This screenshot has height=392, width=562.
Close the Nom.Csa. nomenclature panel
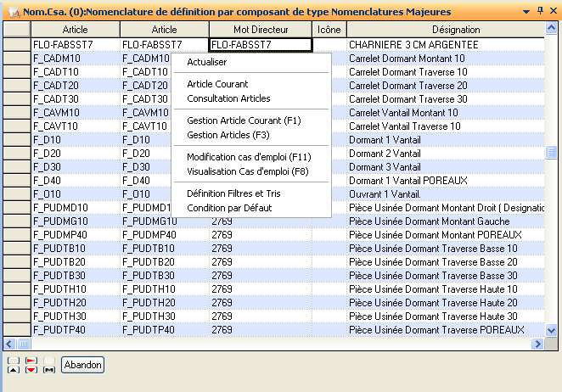554,10
